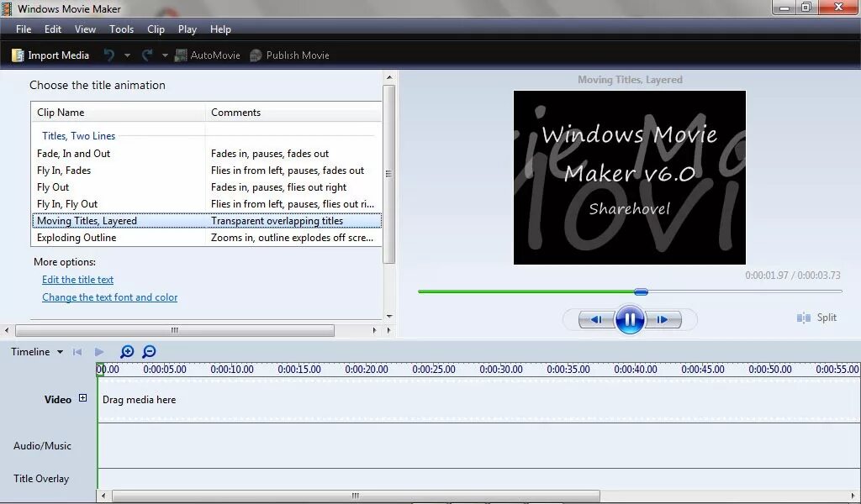Step to the previous frame
This screenshot has height=504, width=861.
(x=597, y=319)
